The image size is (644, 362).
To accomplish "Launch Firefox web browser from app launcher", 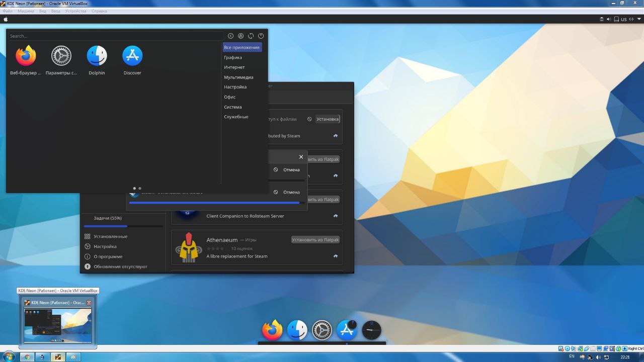I will [26, 60].
